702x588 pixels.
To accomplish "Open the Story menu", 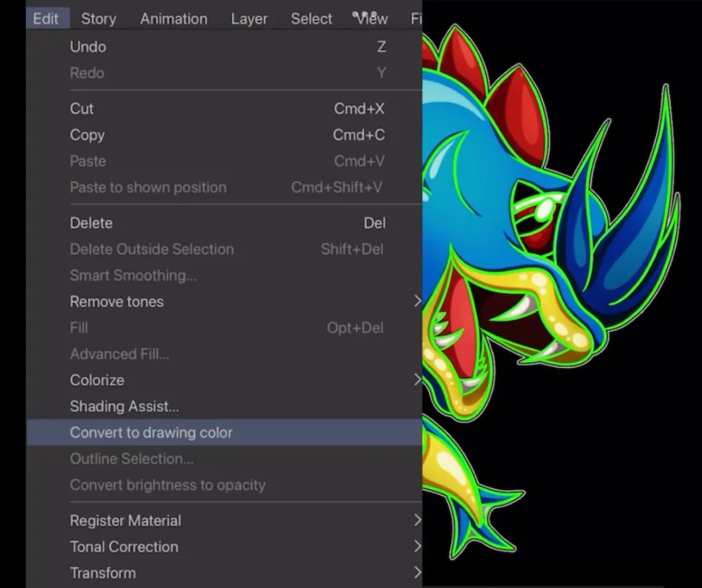I will 99,19.
